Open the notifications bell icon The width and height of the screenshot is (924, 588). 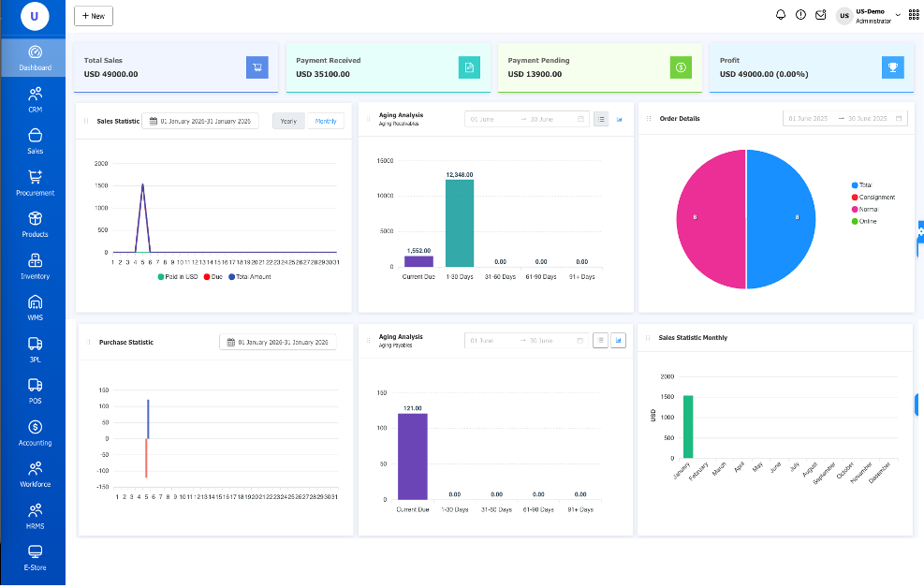[781, 15]
